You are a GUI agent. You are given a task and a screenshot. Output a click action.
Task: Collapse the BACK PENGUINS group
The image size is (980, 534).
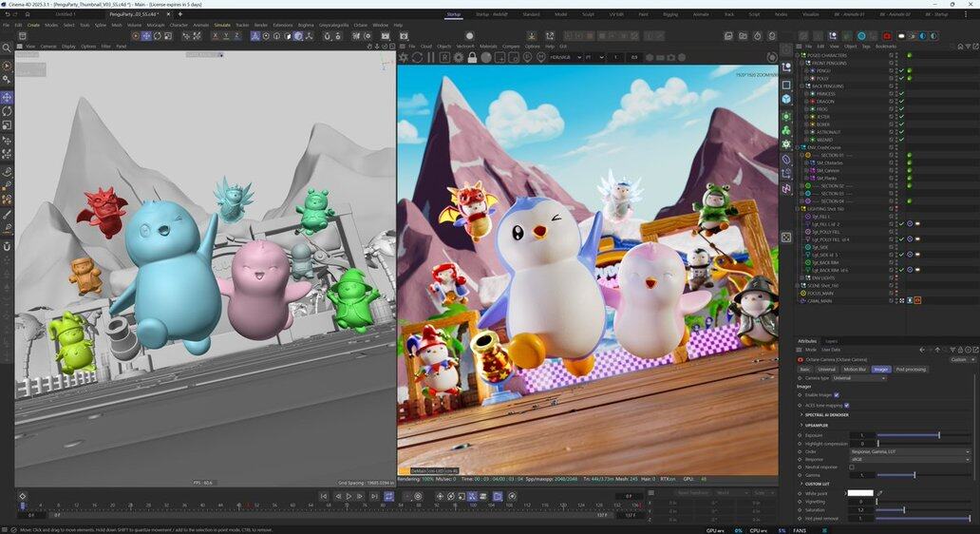click(x=801, y=86)
